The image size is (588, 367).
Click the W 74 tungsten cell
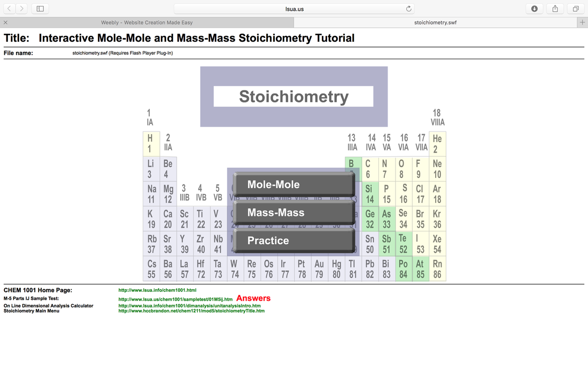pos(235,269)
